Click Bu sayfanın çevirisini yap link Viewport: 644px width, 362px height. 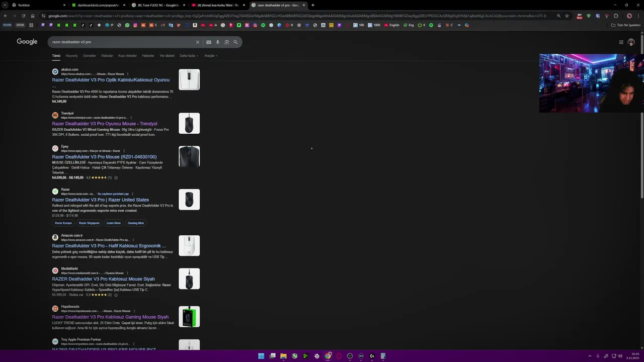pyautogui.click(x=113, y=194)
